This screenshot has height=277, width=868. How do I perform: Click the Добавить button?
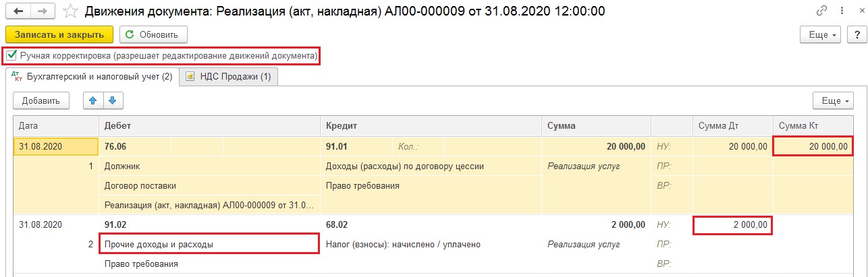[41, 100]
